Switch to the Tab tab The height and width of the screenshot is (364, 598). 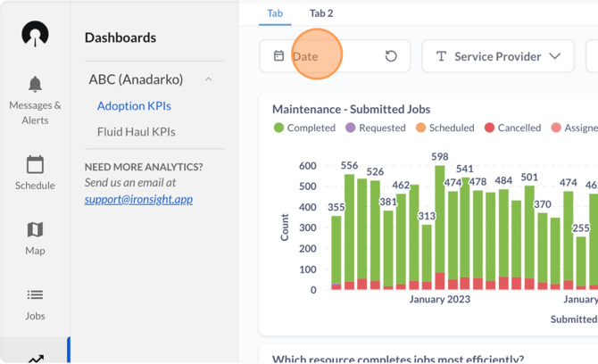275,13
